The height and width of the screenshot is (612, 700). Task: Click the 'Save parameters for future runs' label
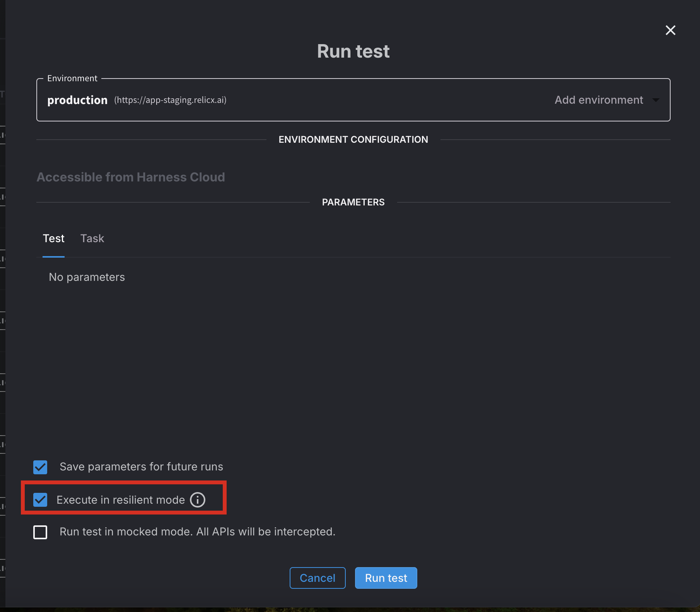point(141,467)
